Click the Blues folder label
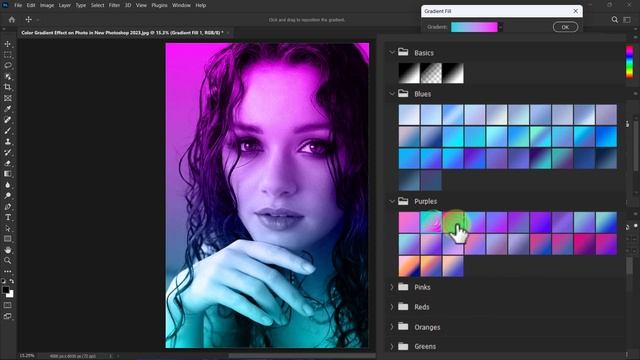The height and width of the screenshot is (360, 640). pos(422,94)
